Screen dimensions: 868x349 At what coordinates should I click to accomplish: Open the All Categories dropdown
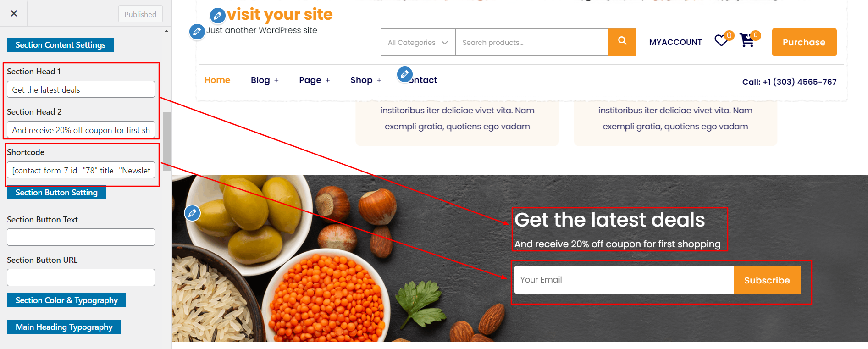click(x=418, y=42)
